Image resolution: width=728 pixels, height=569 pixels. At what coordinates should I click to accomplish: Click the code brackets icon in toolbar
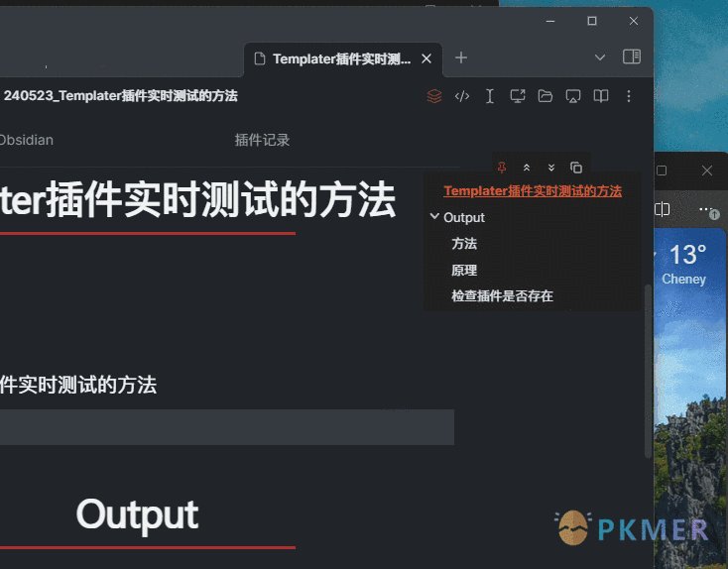(461, 96)
